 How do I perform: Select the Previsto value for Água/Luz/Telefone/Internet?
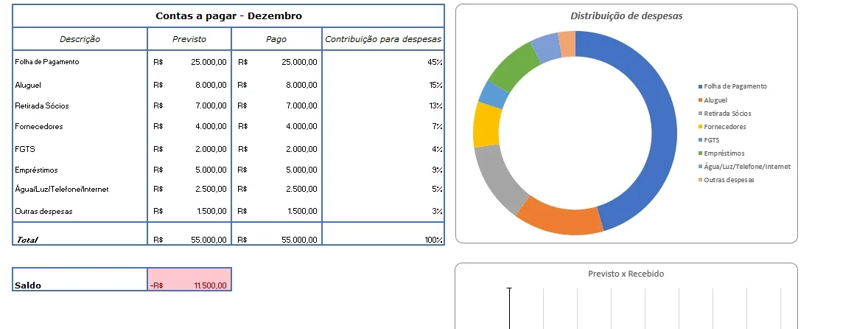(189, 190)
